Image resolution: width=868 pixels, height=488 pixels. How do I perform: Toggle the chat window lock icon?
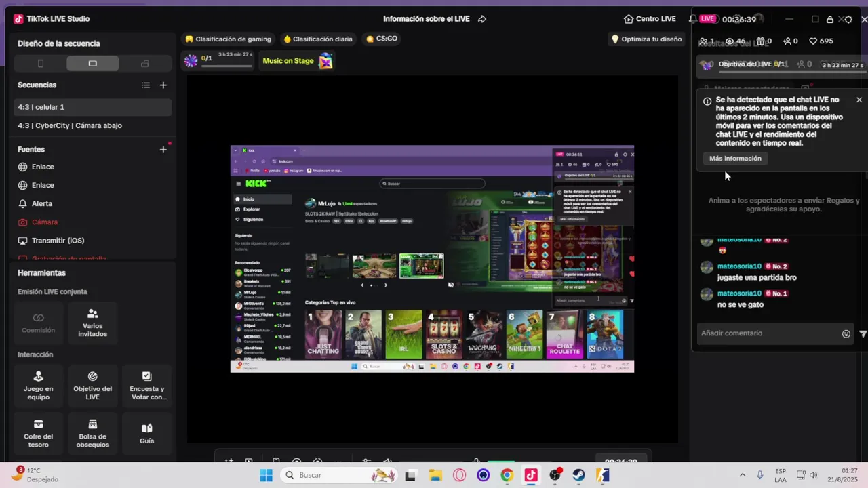click(x=829, y=20)
